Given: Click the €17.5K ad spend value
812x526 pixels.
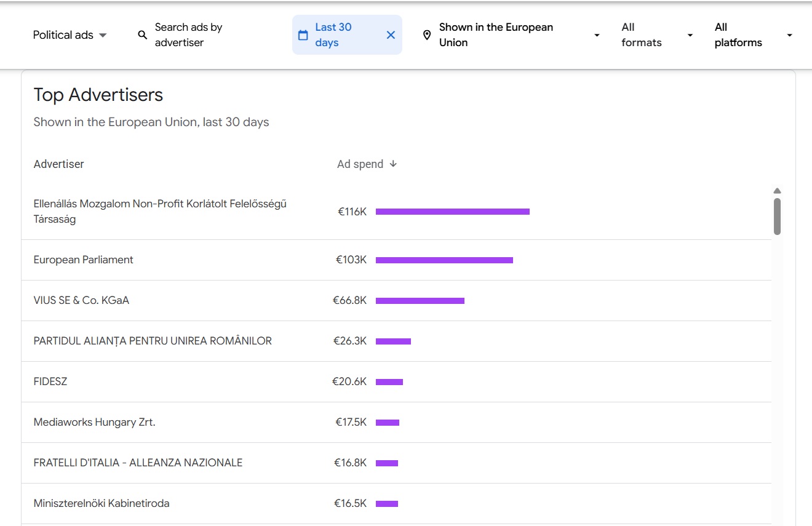Looking at the screenshot, I should tap(351, 423).
